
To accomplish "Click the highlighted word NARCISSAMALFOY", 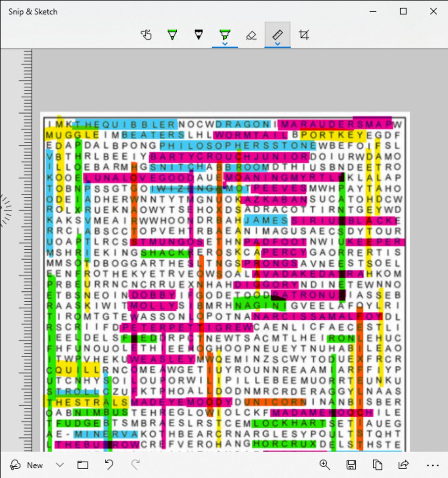I will (317, 317).
